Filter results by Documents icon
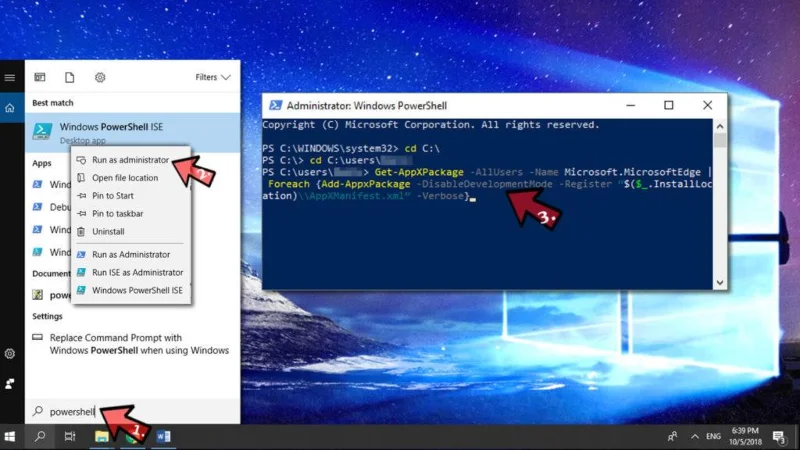Image resolution: width=800 pixels, height=450 pixels. pos(69,77)
